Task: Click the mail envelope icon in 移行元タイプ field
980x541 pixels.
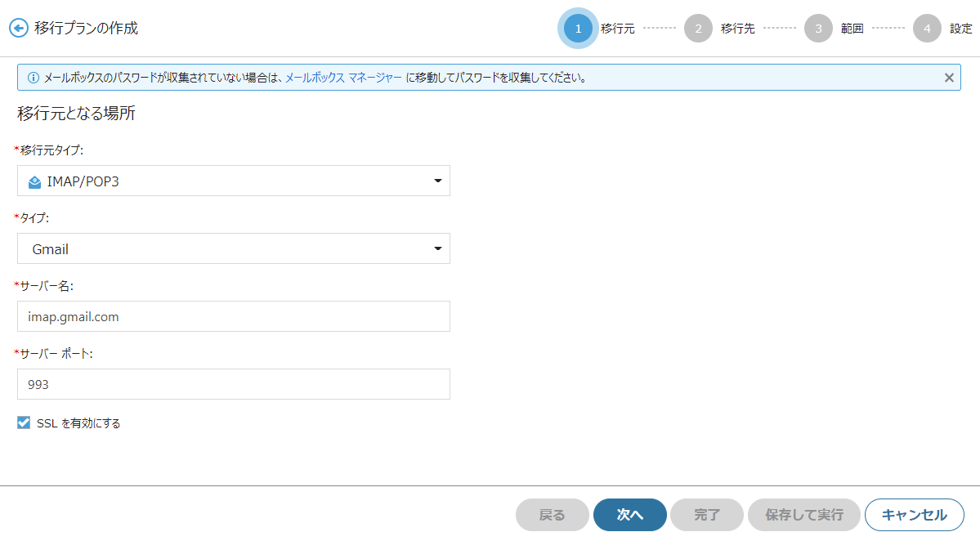Action: tap(35, 181)
